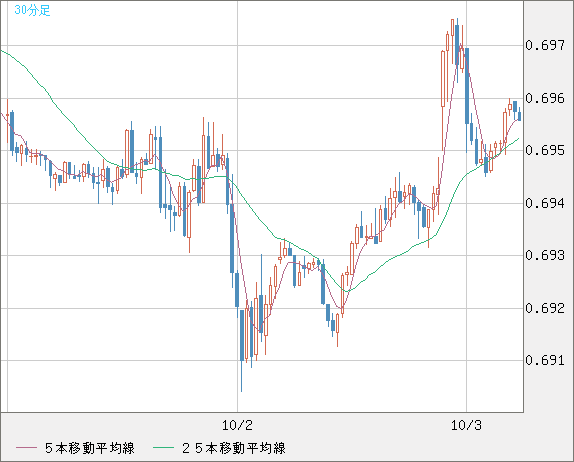The width and height of the screenshot is (574, 462).
Task: Click the 10/3 date axis label
Action: (466, 425)
